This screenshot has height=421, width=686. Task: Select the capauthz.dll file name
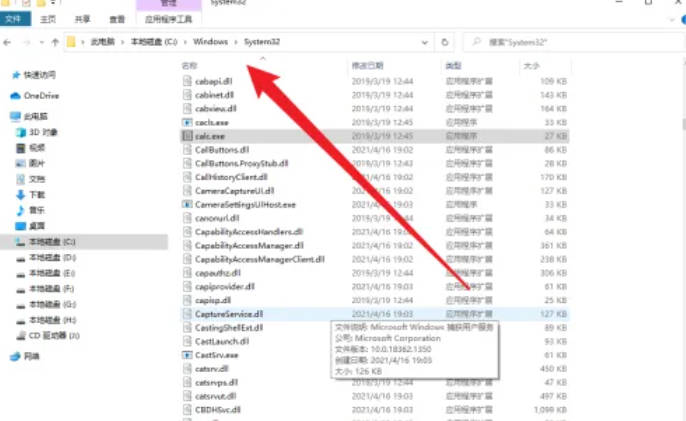tap(218, 273)
